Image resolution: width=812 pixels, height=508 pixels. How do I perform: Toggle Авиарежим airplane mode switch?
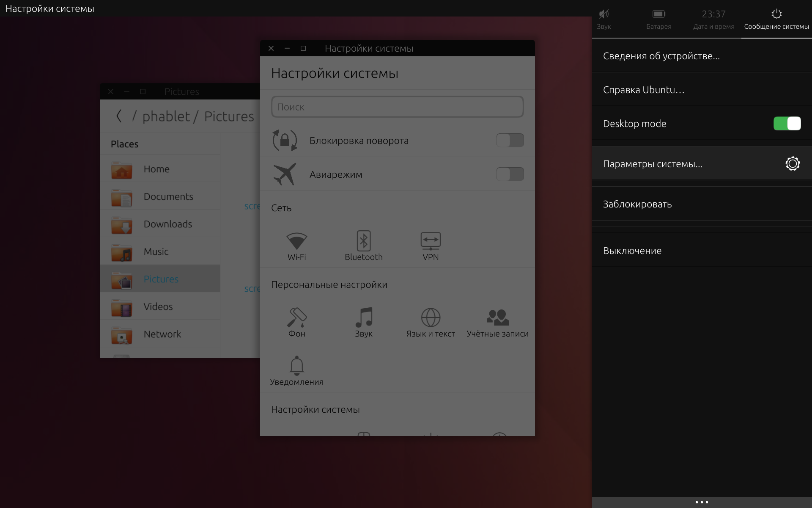[x=510, y=174]
